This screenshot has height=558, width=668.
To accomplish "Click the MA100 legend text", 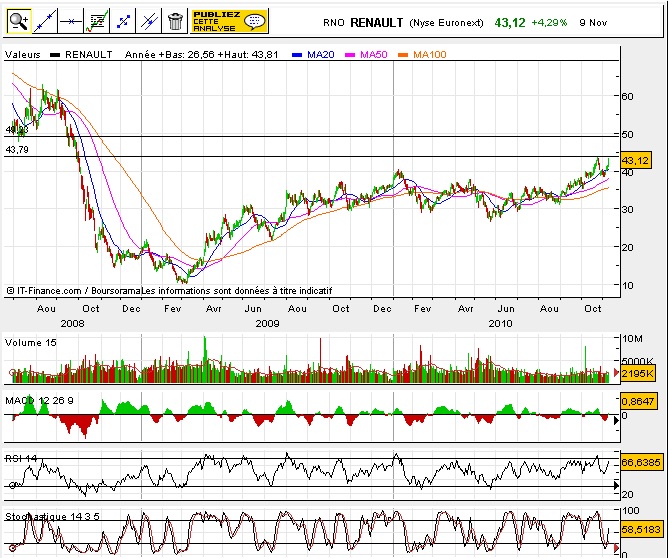I will pyautogui.click(x=429, y=55).
